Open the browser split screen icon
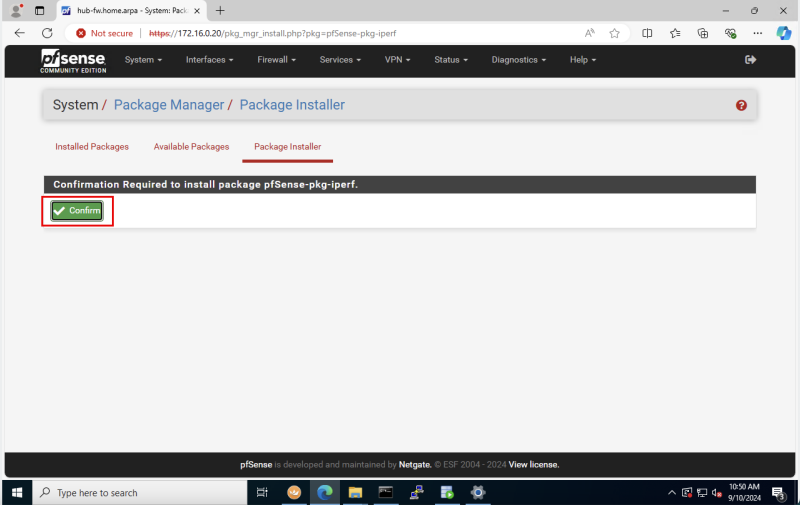Image resolution: width=800 pixels, height=505 pixels. point(647,33)
